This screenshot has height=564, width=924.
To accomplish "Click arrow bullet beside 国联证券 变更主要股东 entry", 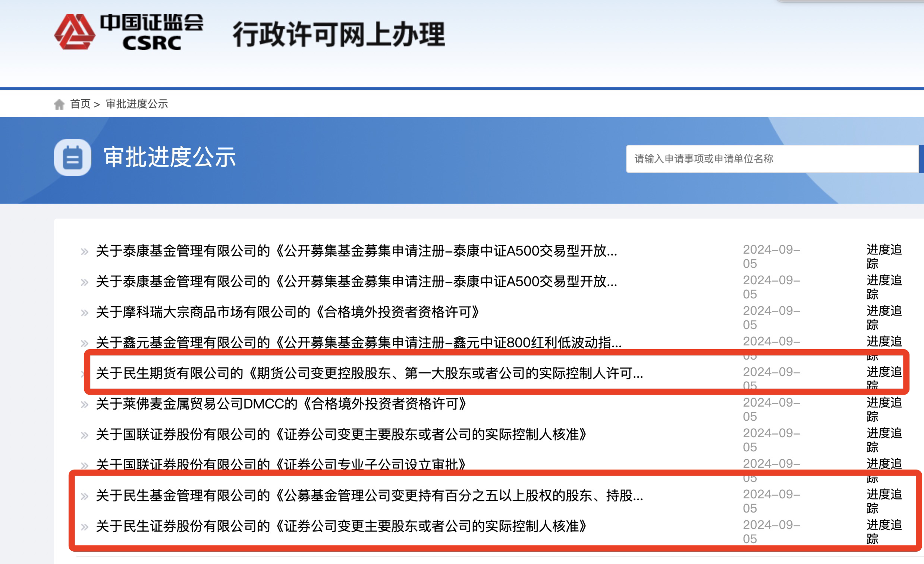I will pyautogui.click(x=84, y=435).
